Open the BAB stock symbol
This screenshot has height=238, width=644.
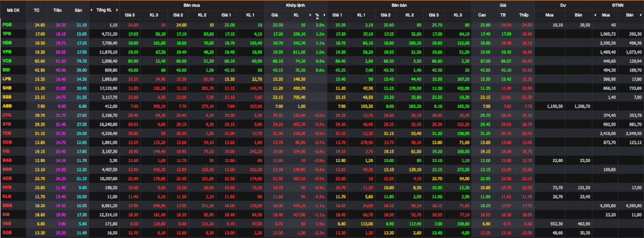pyautogui.click(x=7, y=160)
